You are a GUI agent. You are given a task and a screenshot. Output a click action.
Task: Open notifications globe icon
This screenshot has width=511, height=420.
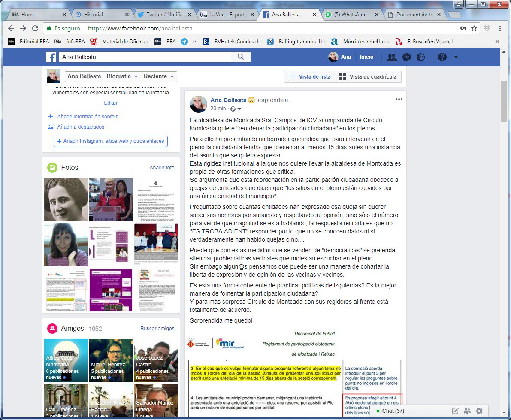(421, 57)
